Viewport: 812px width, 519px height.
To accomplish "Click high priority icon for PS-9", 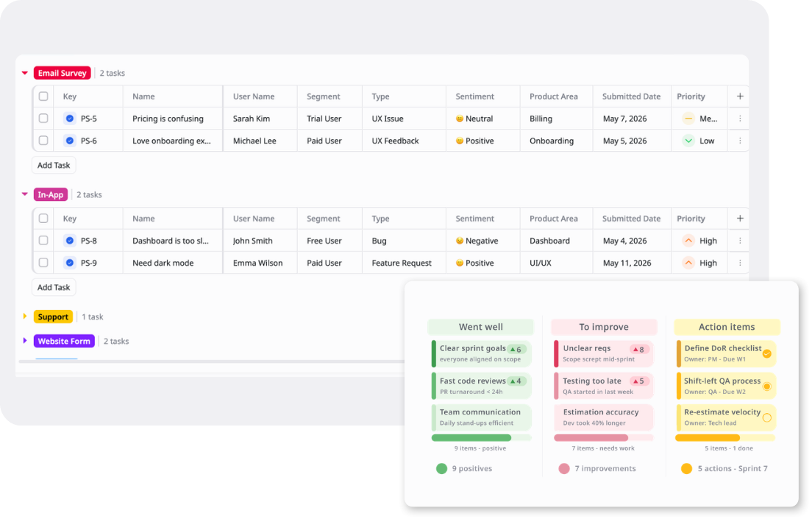I will tap(688, 263).
